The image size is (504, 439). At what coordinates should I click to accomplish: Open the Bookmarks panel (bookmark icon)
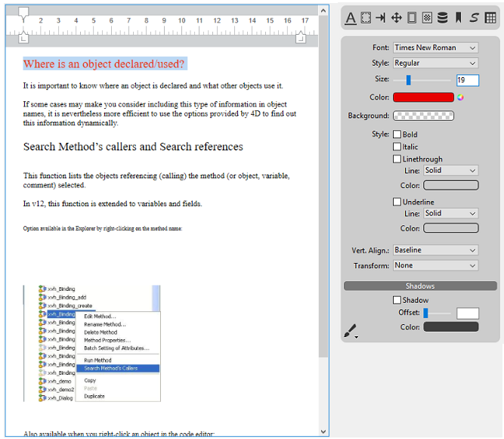tap(458, 18)
